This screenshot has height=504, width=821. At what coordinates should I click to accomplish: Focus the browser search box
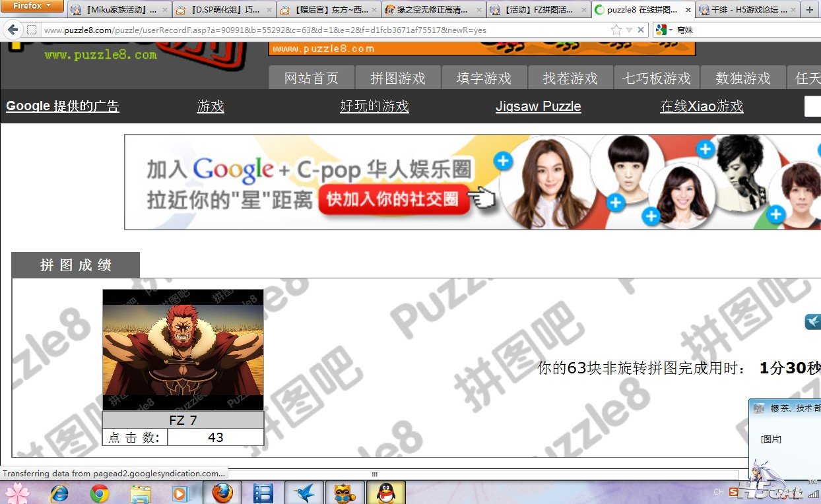coord(746,30)
